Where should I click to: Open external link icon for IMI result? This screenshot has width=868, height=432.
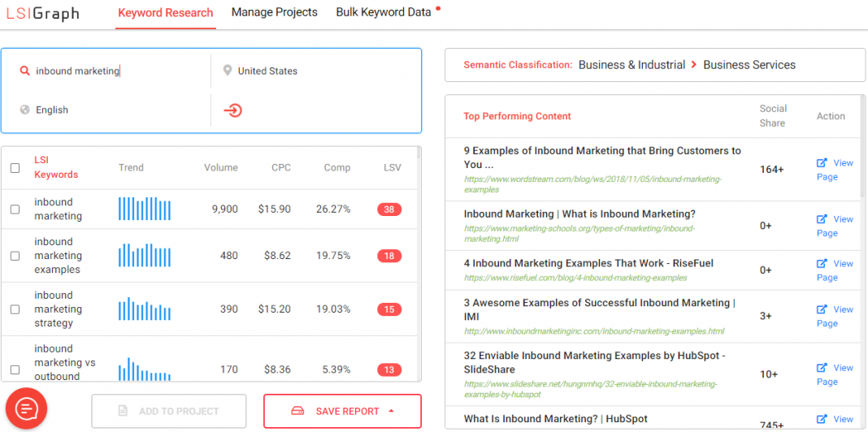822,309
